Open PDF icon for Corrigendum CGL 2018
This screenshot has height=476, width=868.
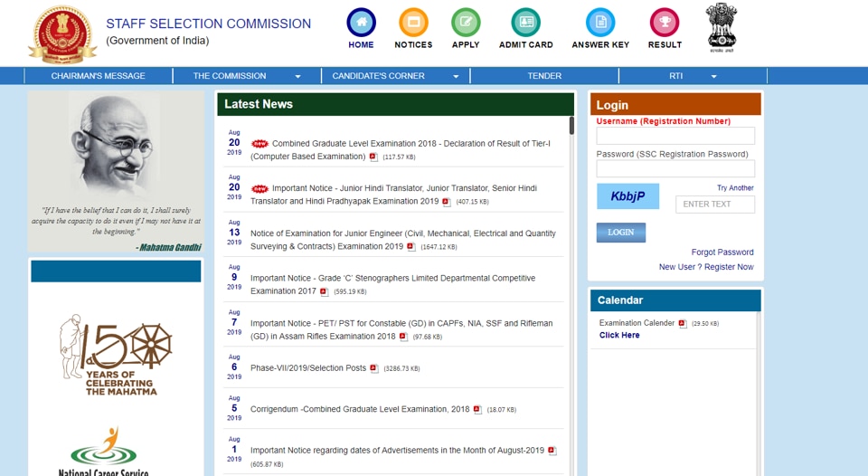click(x=477, y=410)
